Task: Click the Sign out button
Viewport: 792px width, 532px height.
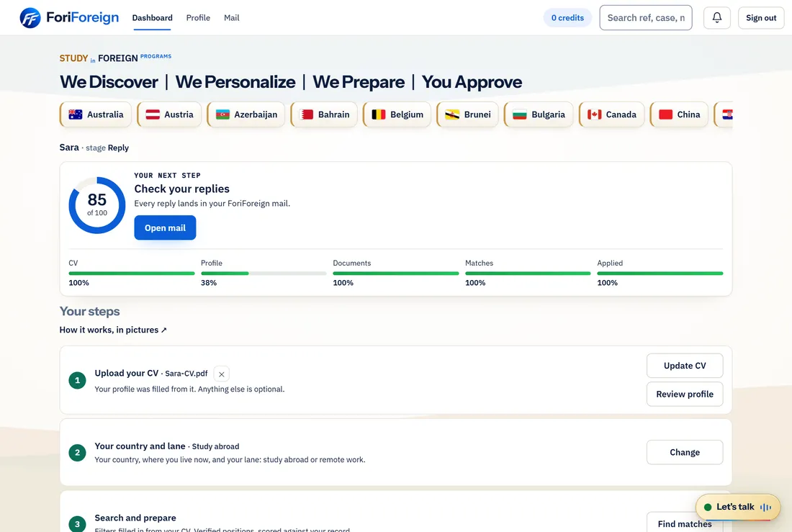Action: pyautogui.click(x=761, y=18)
